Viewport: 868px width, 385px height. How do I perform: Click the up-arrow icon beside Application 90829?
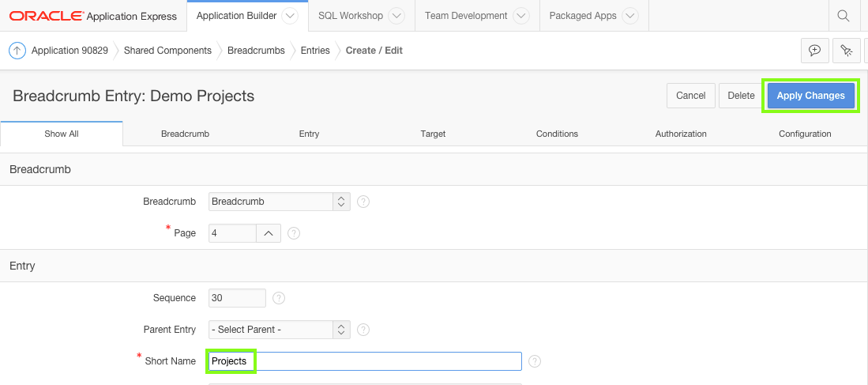coord(17,51)
